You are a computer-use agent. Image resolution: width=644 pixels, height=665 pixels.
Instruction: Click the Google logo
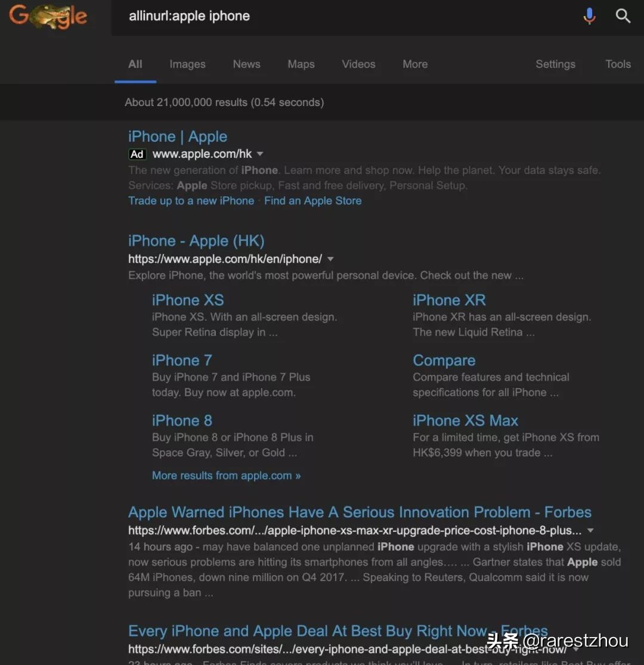click(x=48, y=16)
